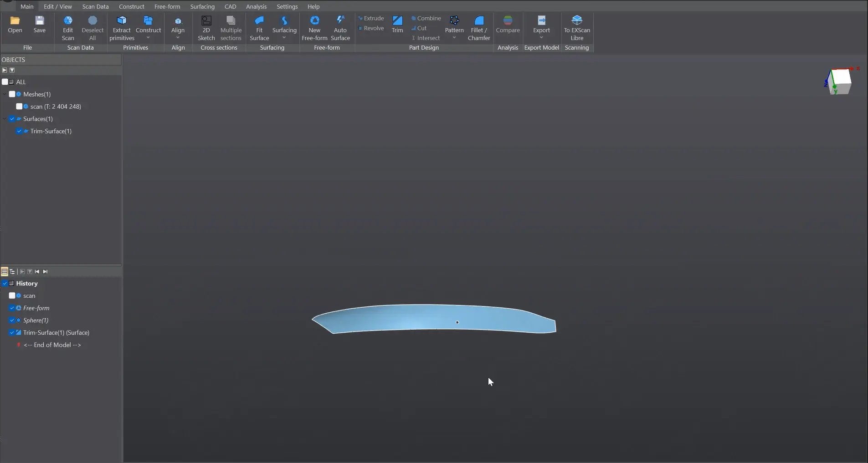Click the Extrude button
The width and height of the screenshot is (868, 463).
coord(371,18)
